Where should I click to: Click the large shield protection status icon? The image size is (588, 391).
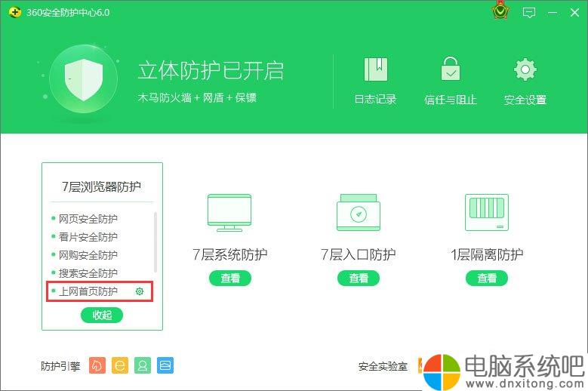(x=84, y=79)
